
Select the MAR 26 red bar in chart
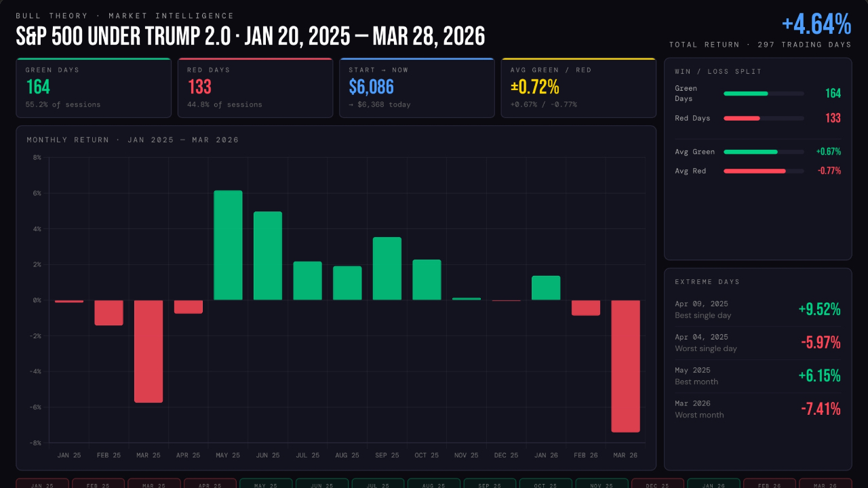(625, 366)
